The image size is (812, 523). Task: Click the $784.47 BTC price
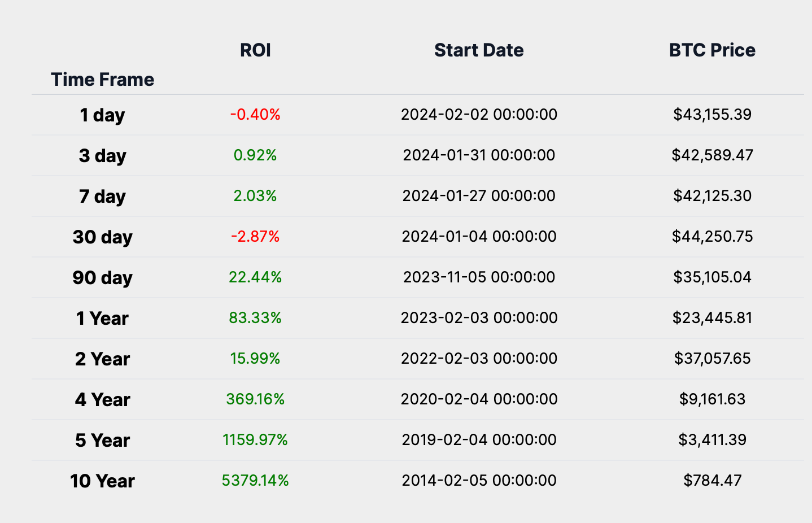(712, 481)
